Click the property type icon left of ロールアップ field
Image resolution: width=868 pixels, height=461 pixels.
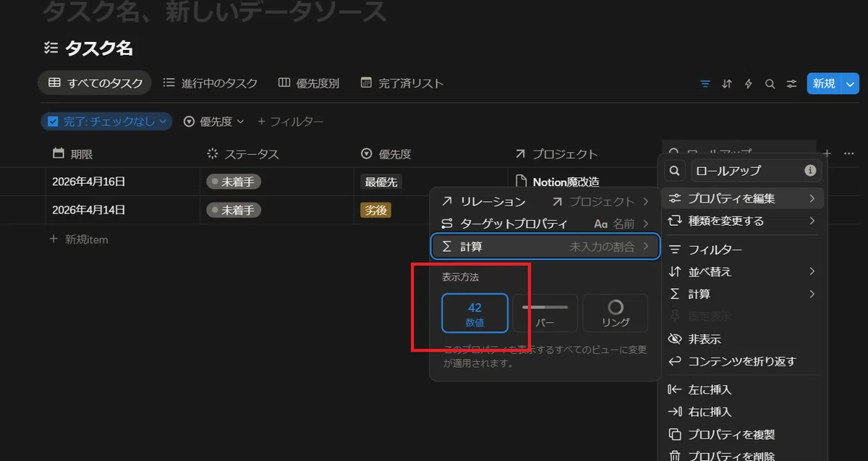coord(674,171)
